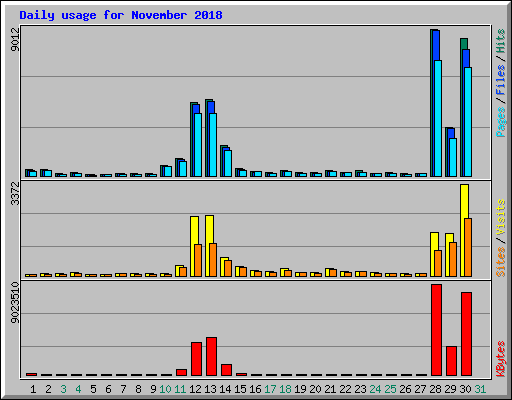Select day label 2 on x-axis
Image resolution: width=512 pixels, height=400 pixels.
pyautogui.click(x=48, y=389)
